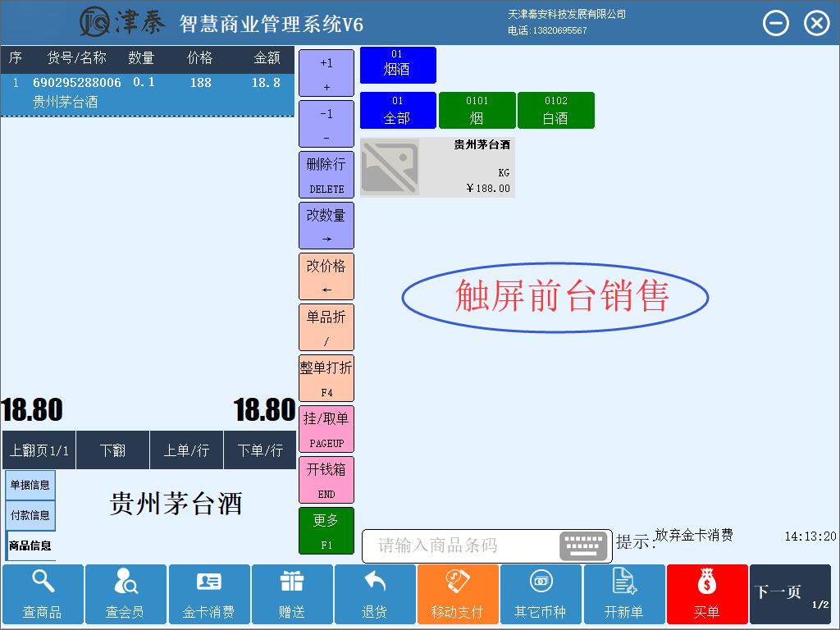
Task: Start a 退货 return transaction
Action: point(375,594)
